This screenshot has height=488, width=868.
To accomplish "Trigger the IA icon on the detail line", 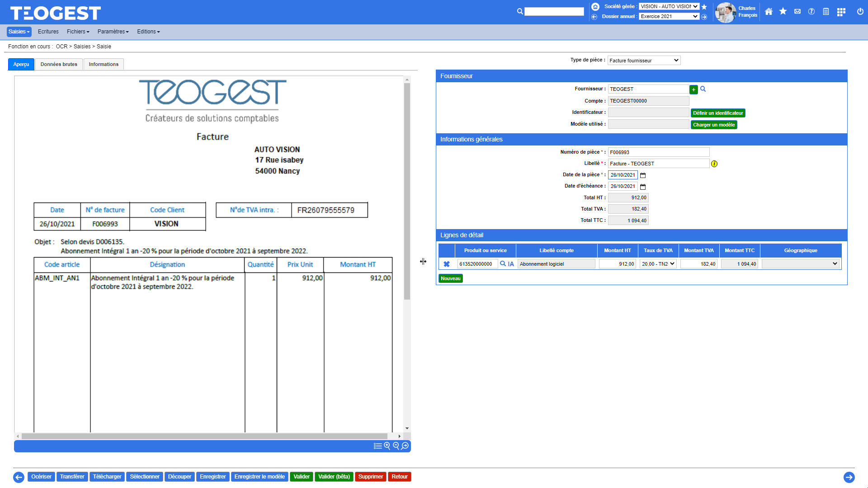I will (x=511, y=263).
